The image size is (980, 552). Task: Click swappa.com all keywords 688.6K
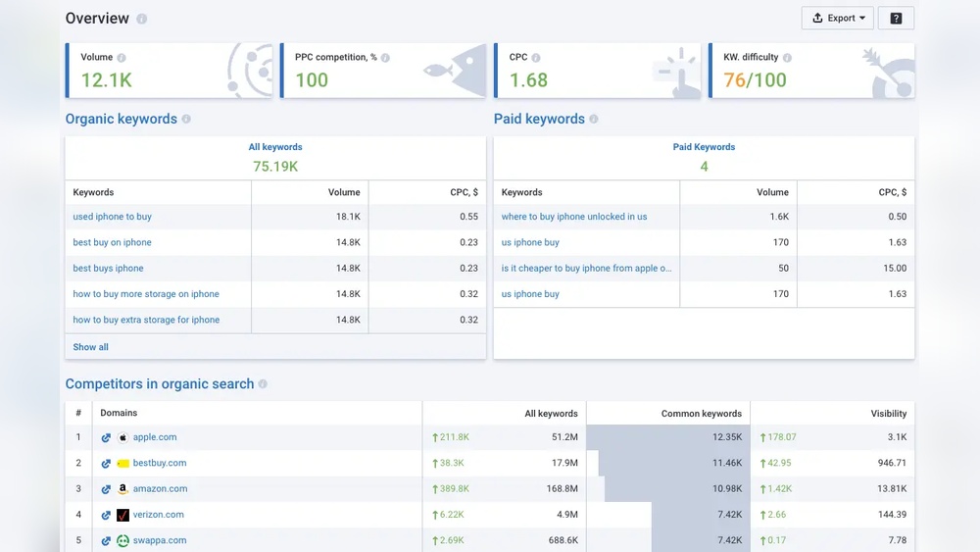coord(563,540)
